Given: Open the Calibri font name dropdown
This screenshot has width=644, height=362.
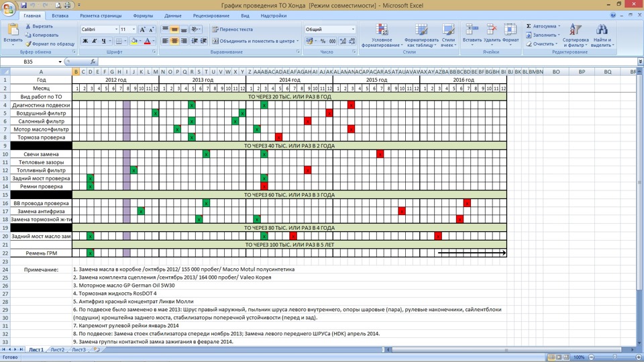Looking at the screenshot, I should pyautogui.click(x=116, y=29).
